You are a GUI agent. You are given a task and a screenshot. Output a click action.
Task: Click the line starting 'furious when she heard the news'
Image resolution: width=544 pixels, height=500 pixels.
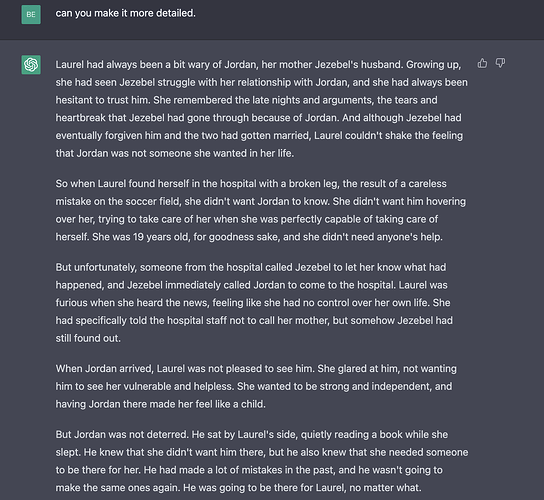click(x=253, y=303)
